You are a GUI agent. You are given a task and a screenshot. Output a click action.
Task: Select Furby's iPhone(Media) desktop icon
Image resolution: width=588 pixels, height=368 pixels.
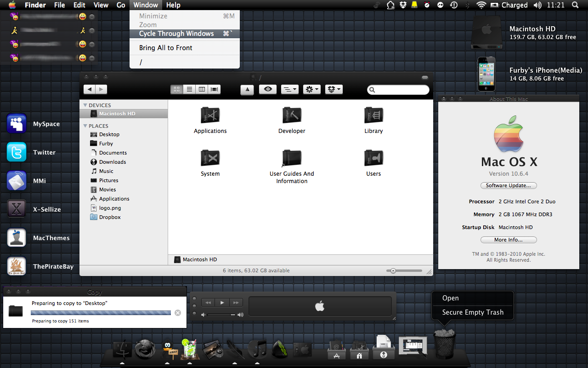point(486,74)
